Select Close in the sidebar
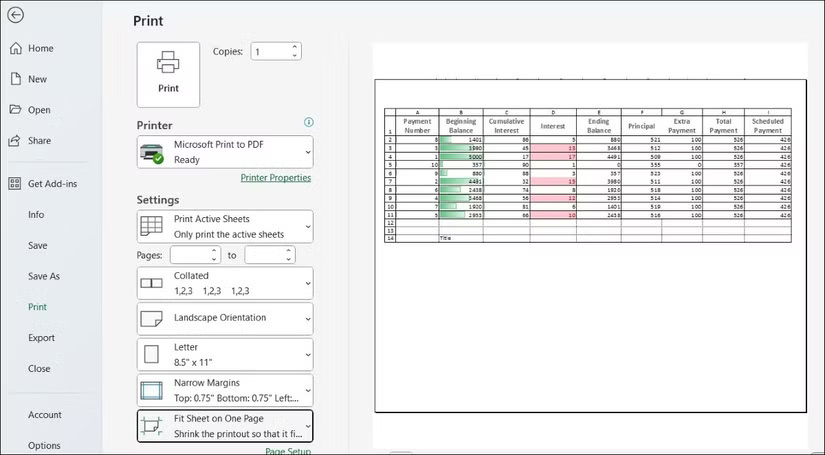Image resolution: width=825 pixels, height=455 pixels. 39,368
